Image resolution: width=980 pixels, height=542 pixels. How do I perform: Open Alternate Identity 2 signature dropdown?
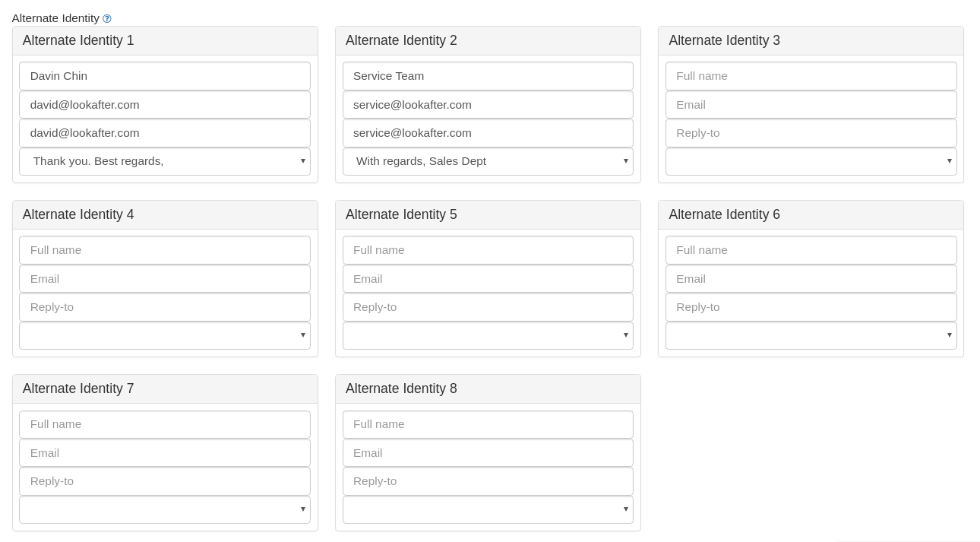[488, 161]
